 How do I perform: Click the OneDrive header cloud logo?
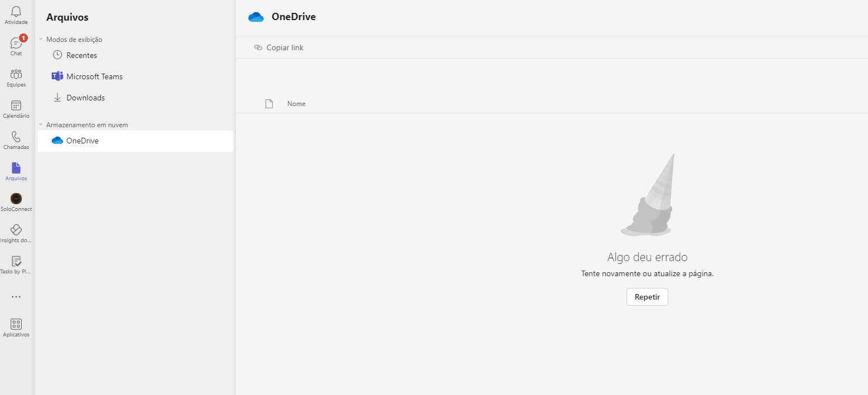(x=256, y=17)
